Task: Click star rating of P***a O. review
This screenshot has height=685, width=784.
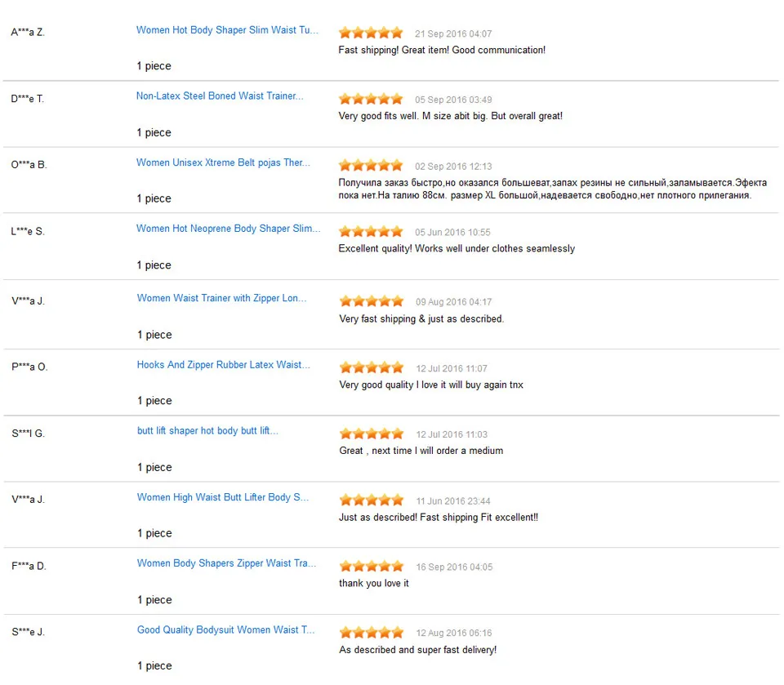Action: coord(372,367)
